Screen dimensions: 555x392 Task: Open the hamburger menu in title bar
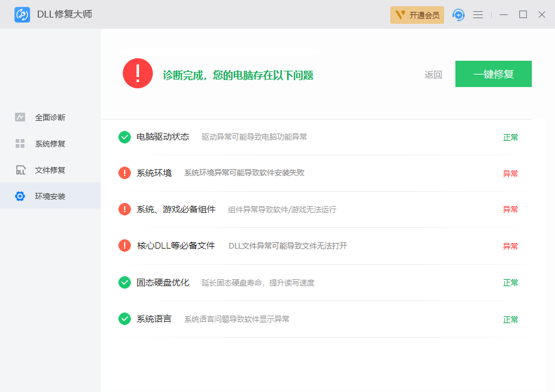478,14
